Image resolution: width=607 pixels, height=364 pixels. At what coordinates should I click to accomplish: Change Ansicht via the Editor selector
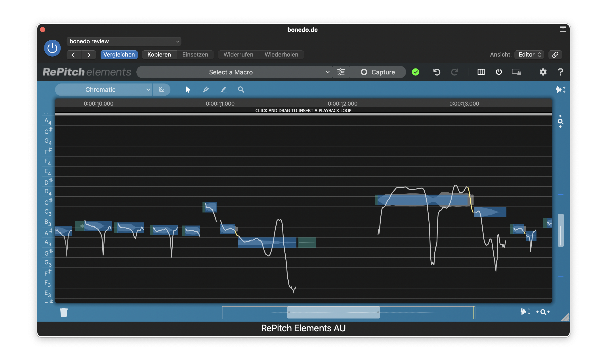pos(529,55)
